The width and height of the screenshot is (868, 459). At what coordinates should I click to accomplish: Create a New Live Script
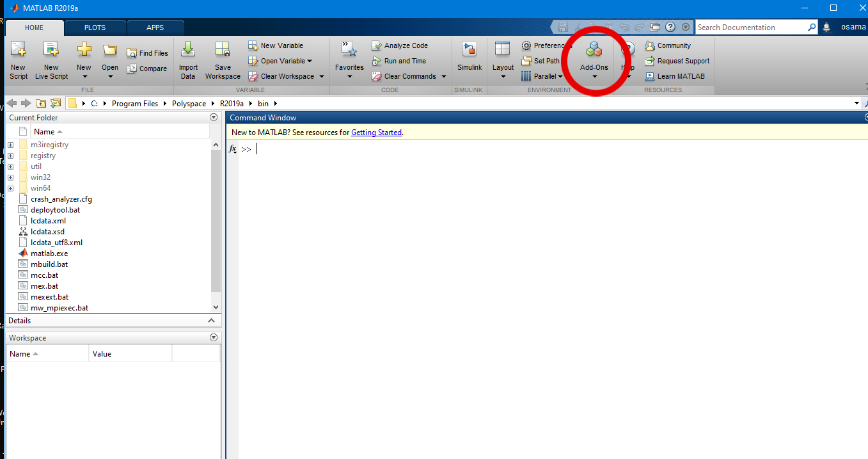pos(51,61)
